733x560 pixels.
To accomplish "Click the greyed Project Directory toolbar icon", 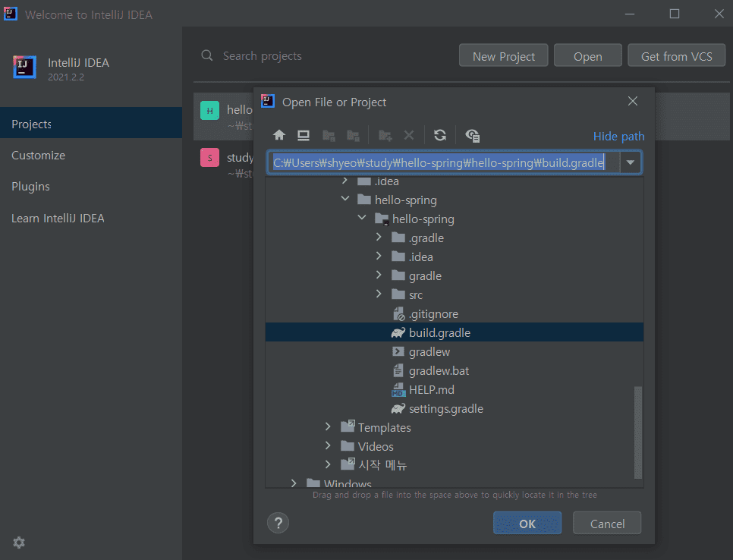I will tap(329, 136).
